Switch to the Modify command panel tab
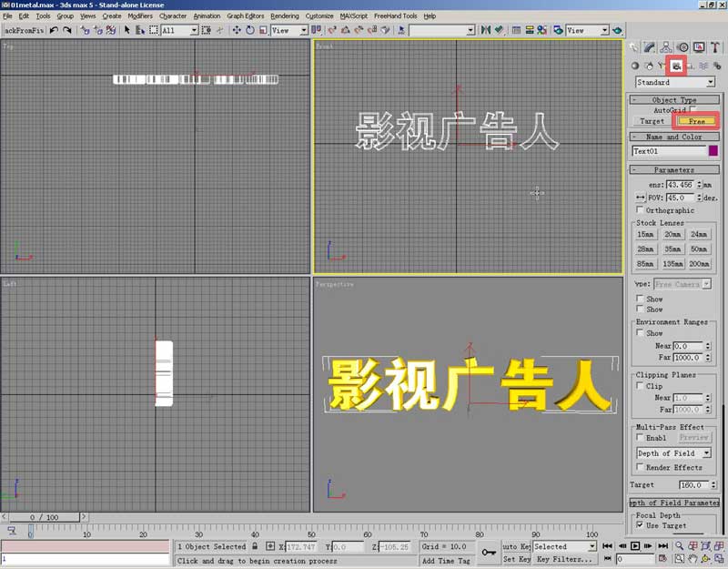728x569 pixels. 650,47
